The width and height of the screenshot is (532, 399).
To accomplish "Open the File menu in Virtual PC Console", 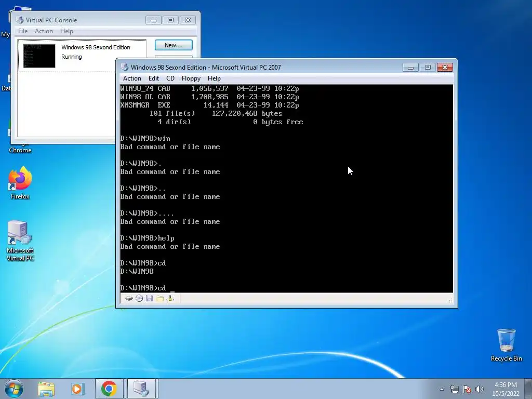I will coord(23,31).
